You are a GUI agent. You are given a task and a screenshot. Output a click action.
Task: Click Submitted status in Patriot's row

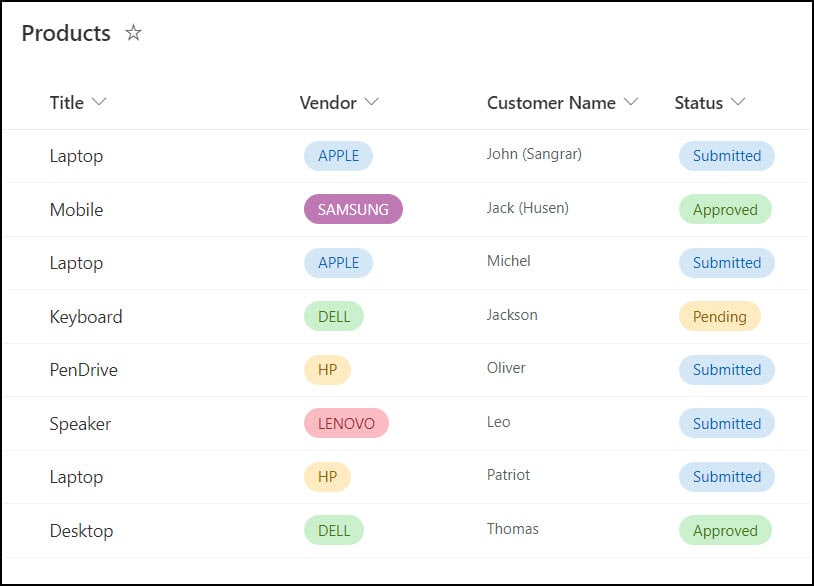pos(727,476)
